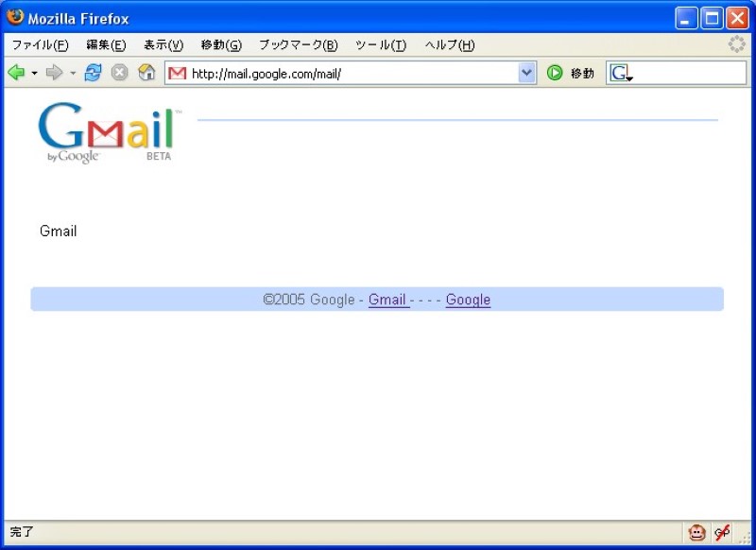Follow the Google link in the footer
Image resolution: width=756 pixels, height=550 pixels.
point(468,300)
